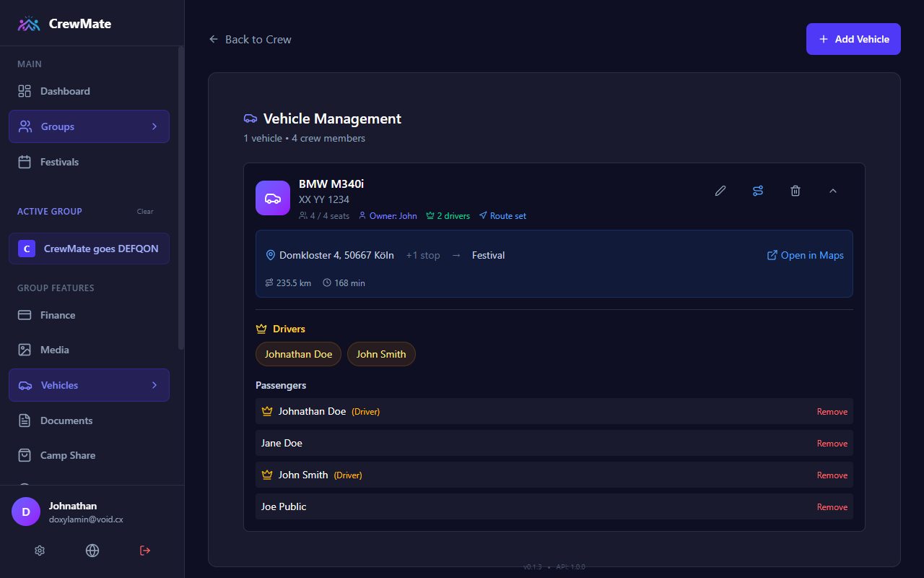Click the 235.5 km distance
Viewport: 924px width, 578px height.
tap(288, 283)
